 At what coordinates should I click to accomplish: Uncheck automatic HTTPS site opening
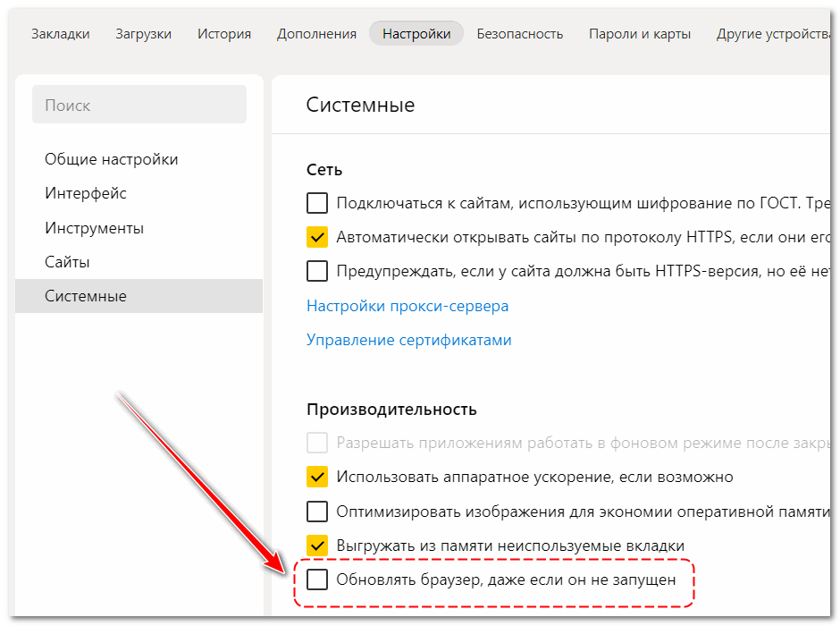[x=317, y=237]
